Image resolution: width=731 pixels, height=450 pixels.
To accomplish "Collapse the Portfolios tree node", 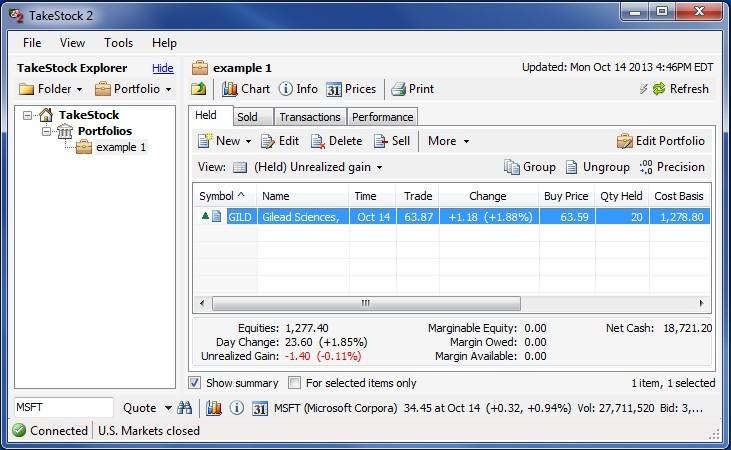I will 46,131.
